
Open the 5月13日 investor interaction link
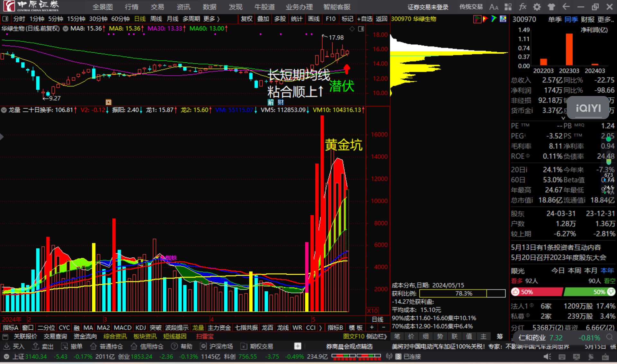tap(556, 247)
